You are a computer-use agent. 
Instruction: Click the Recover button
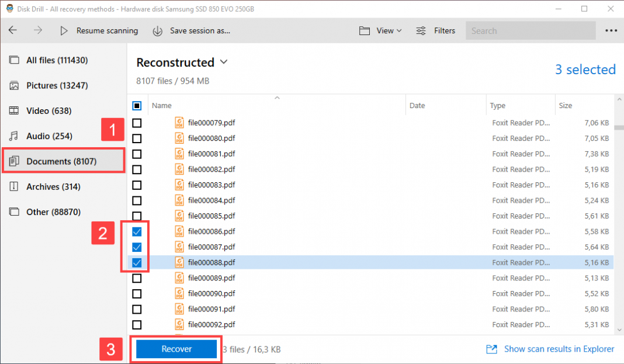175,349
